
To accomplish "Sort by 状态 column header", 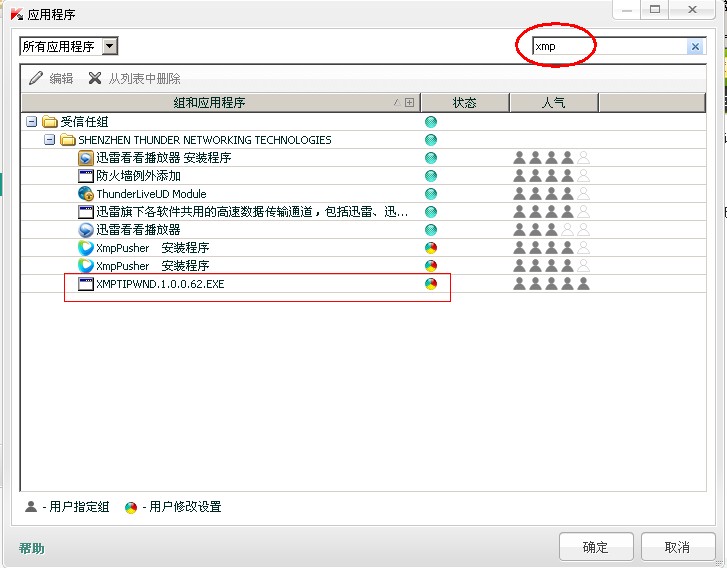I will pyautogui.click(x=465, y=102).
